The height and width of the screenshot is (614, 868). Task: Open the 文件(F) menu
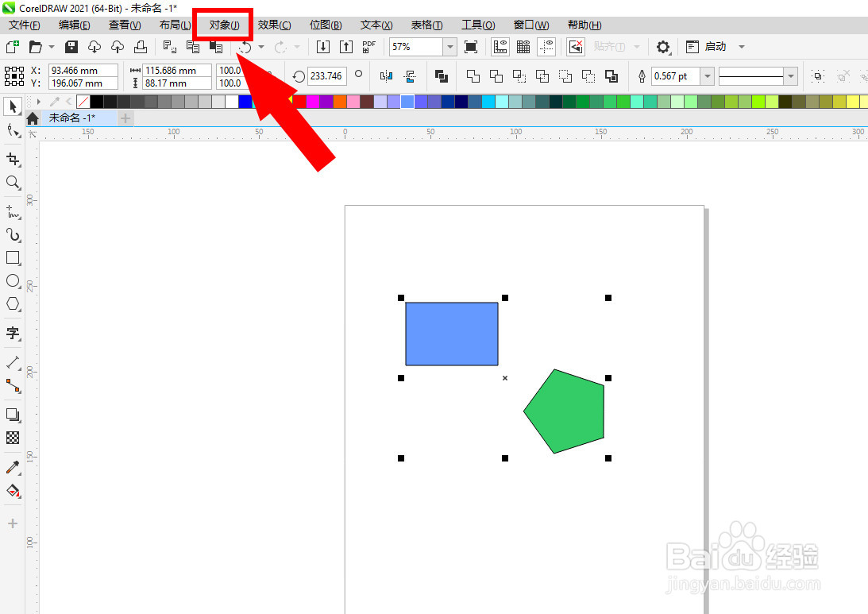[24, 25]
